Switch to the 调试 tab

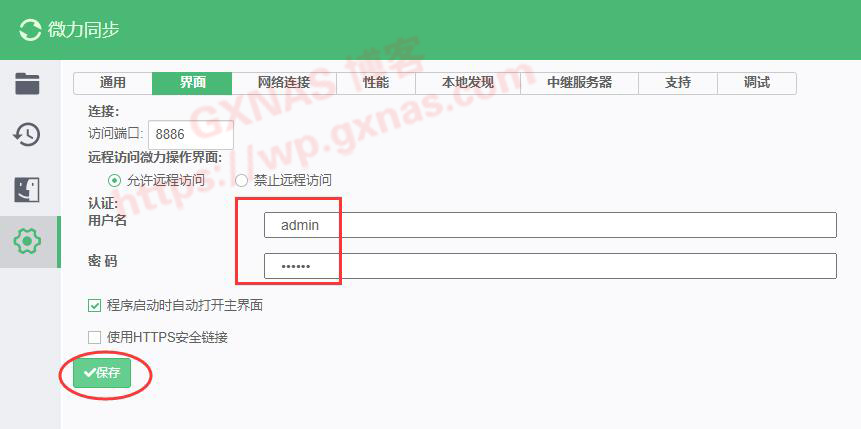tap(756, 83)
